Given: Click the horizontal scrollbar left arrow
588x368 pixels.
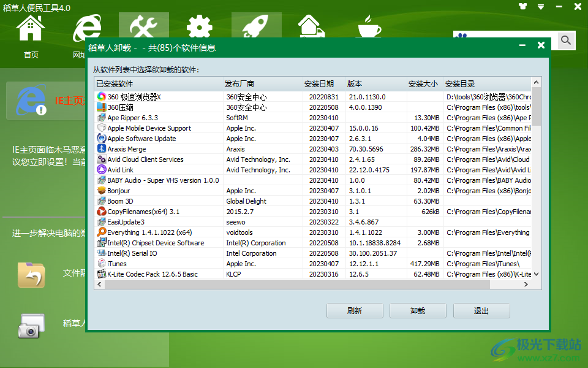Looking at the screenshot, I should 99,284.
